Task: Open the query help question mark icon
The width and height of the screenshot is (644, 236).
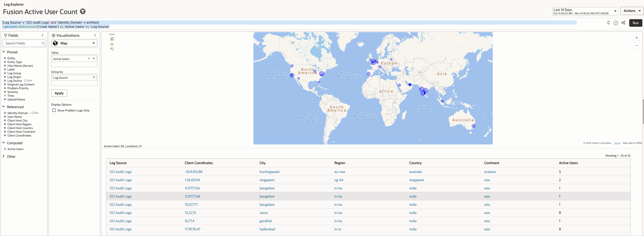Action: pyautogui.click(x=615, y=23)
